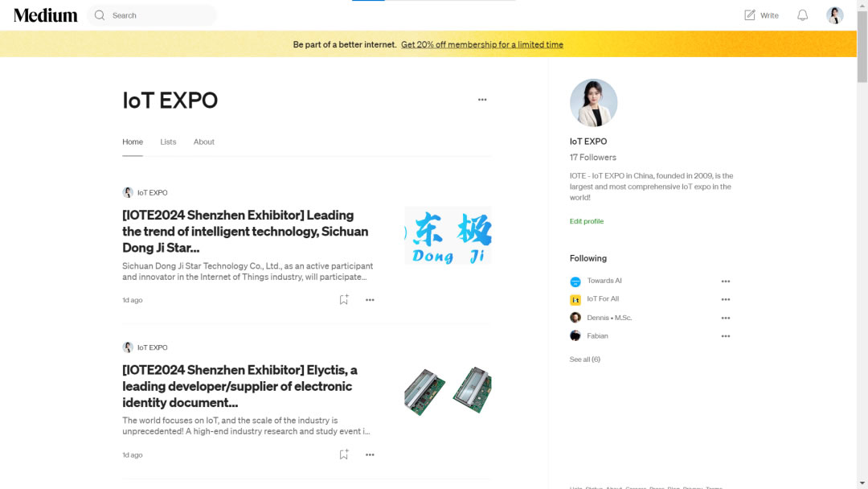Click the sidebar bio starting "IOTE - IoT EXPO in China"
Screen dimensions: 868x489
[652, 187]
